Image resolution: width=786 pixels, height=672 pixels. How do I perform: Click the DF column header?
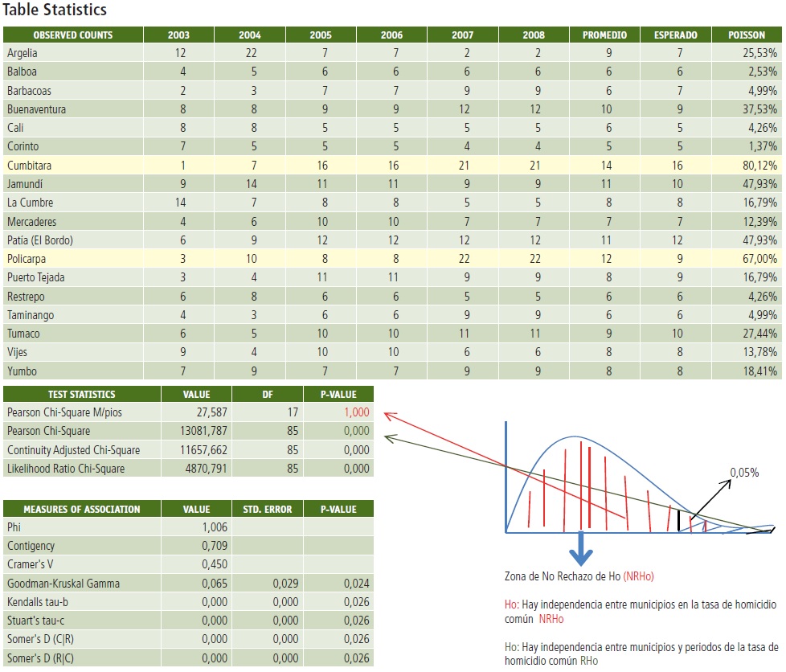click(268, 395)
